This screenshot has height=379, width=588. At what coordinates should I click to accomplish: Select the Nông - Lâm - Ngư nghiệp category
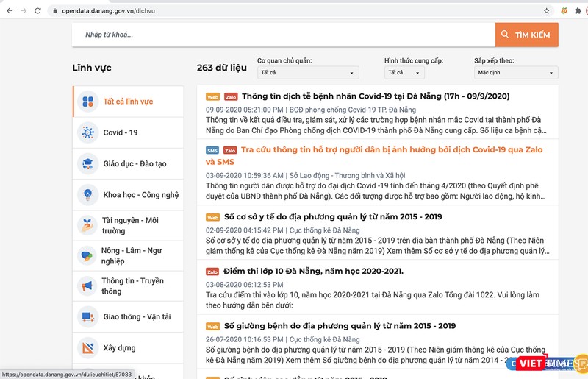(x=132, y=255)
